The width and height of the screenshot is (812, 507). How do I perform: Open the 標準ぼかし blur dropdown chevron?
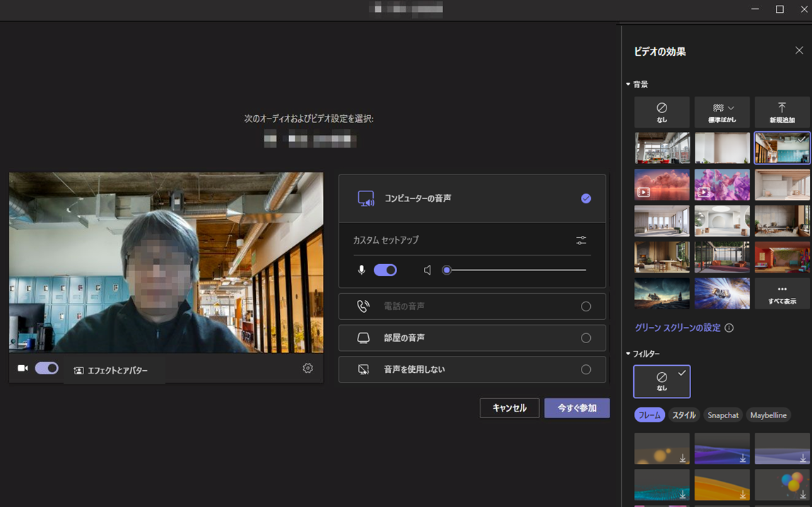pyautogui.click(x=731, y=107)
